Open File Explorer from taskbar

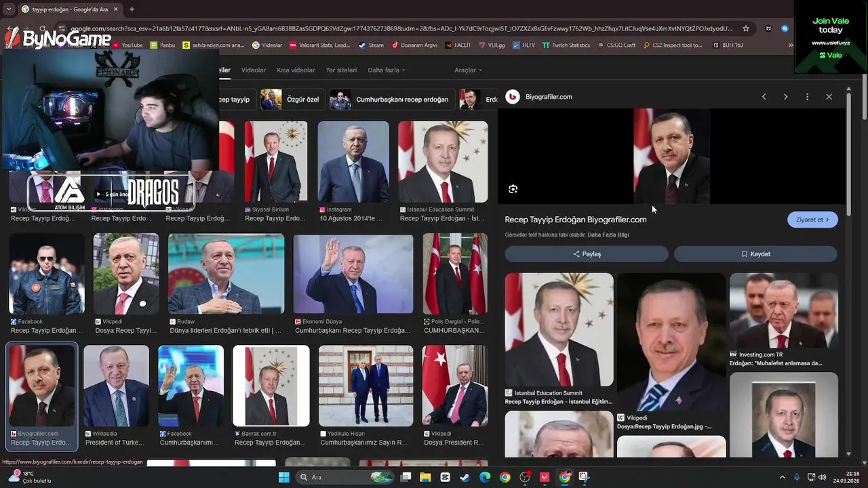pos(425,477)
